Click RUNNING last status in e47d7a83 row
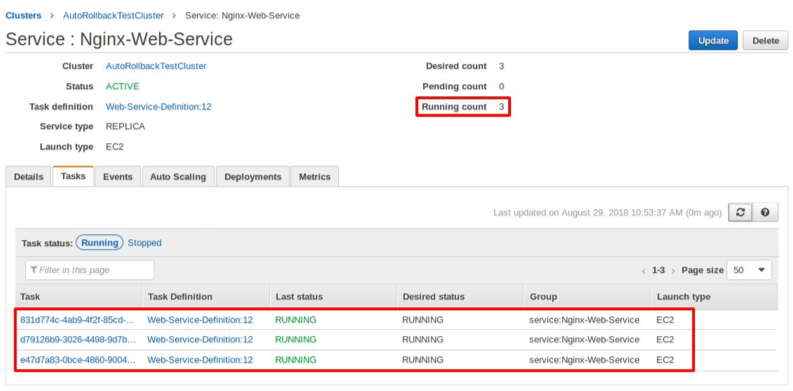 click(296, 360)
